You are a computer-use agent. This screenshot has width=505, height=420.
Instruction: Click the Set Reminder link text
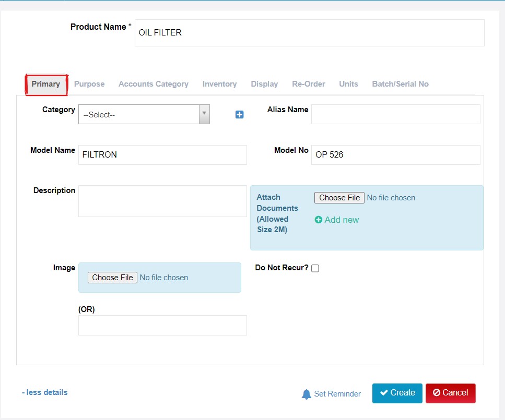(x=337, y=394)
